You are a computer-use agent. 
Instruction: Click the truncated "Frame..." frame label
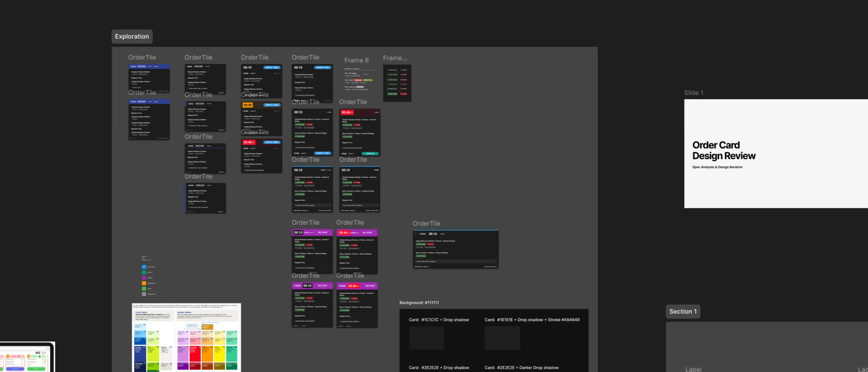(x=395, y=58)
